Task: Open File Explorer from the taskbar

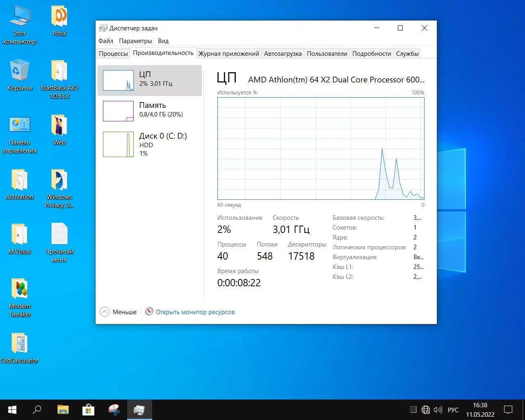Action: [63, 410]
